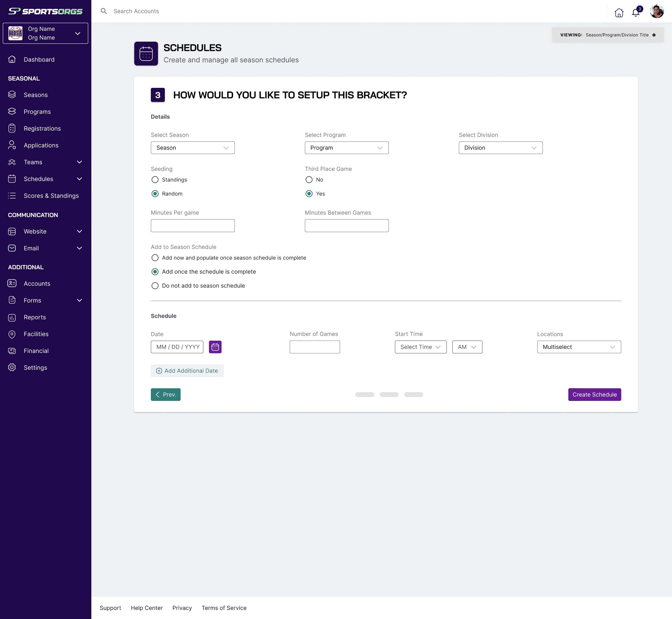
Task: Click the Minutes Per game input field
Action: coord(192,226)
